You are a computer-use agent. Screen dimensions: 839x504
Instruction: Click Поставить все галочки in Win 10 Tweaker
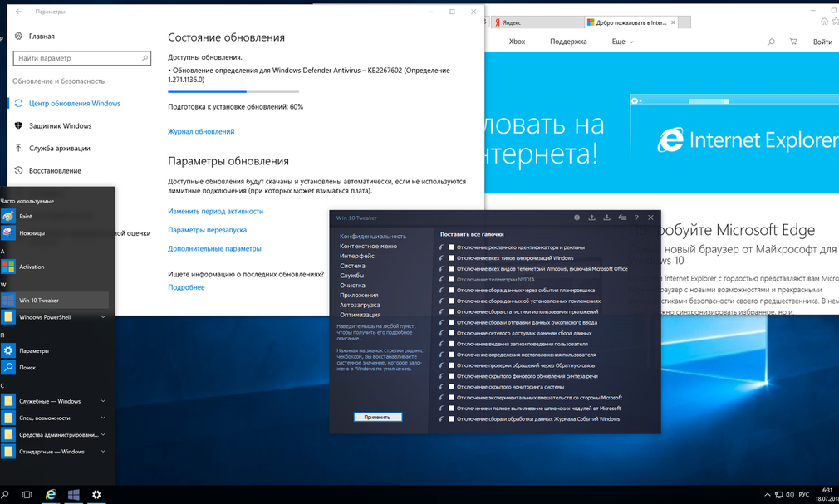click(x=472, y=234)
